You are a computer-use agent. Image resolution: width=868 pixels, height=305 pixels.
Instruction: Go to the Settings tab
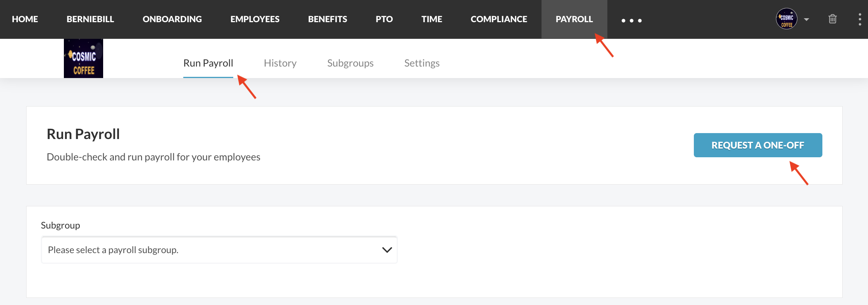coord(422,63)
